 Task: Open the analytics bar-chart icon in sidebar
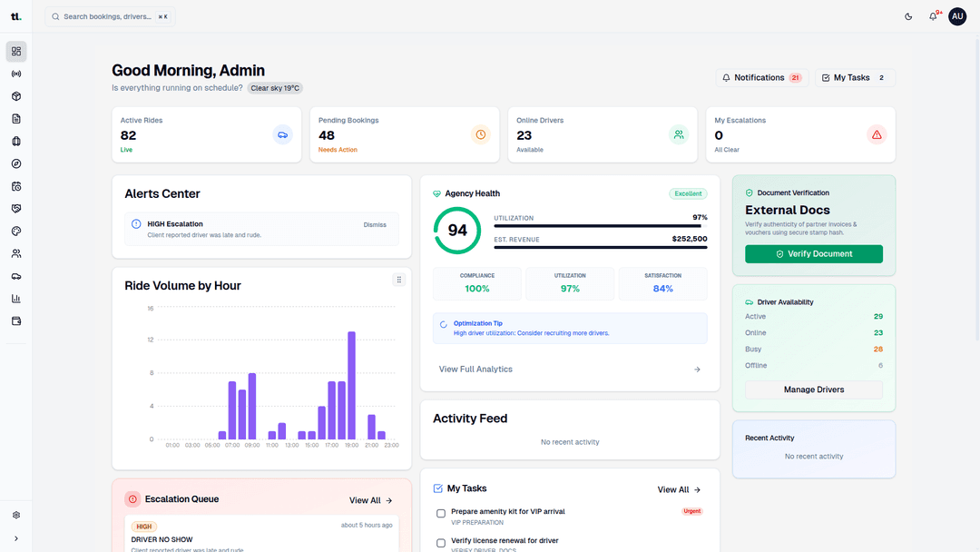(x=15, y=298)
